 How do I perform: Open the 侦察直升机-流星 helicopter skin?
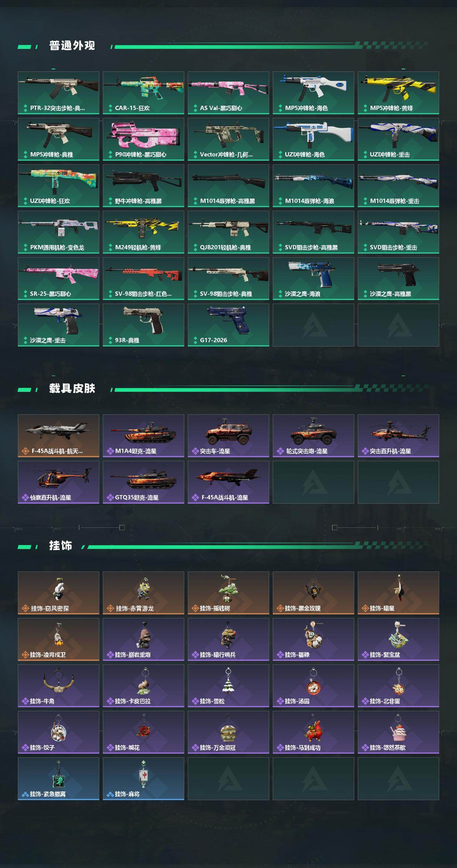pos(59,482)
